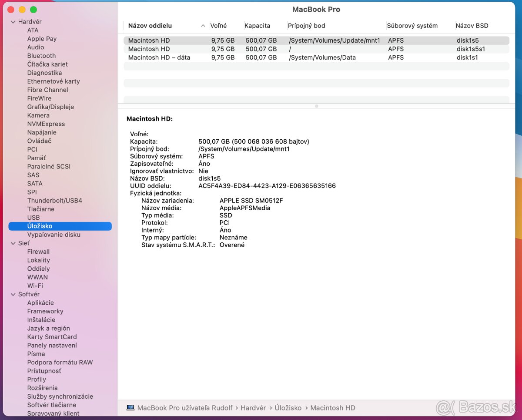Click Úložisko in the breadcrumb path
Image resolution: width=522 pixels, height=420 pixels.
288,408
